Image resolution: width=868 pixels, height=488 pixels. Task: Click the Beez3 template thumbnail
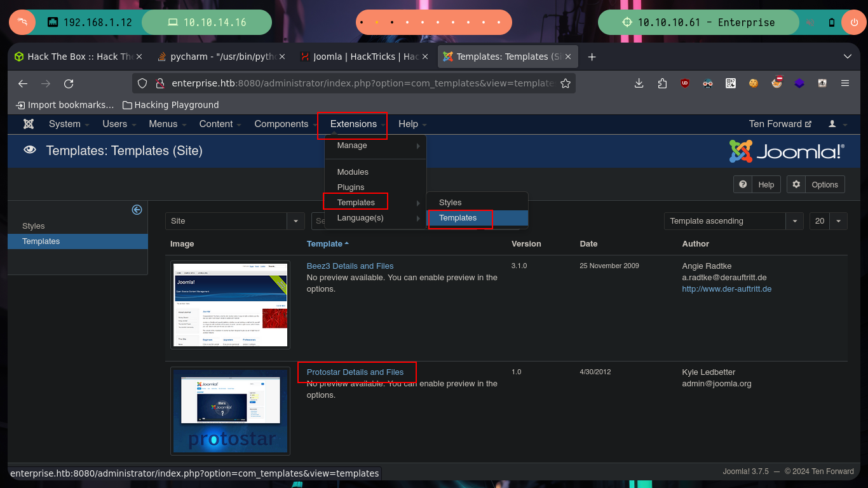coord(230,304)
